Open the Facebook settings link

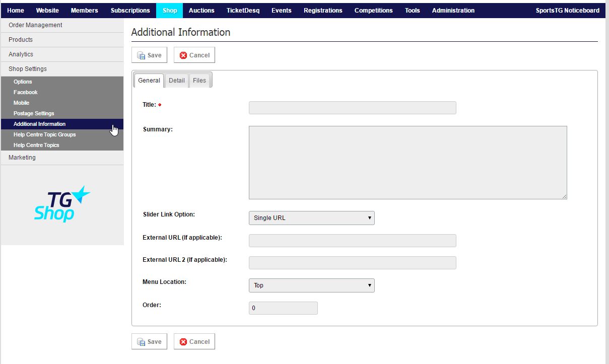(62, 92)
